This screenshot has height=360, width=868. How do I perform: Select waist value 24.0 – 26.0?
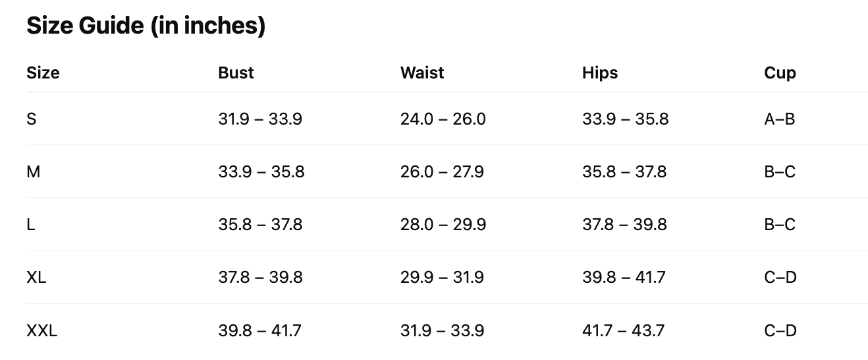pyautogui.click(x=443, y=119)
